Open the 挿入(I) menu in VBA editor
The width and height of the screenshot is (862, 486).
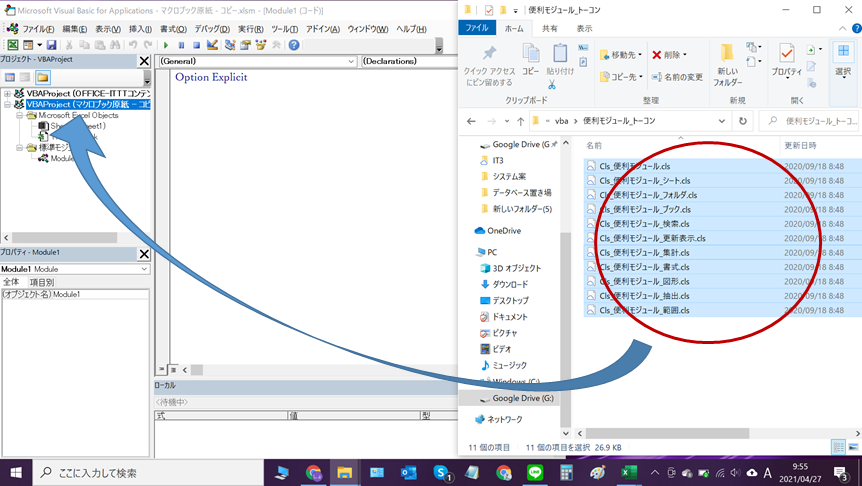tap(140, 29)
